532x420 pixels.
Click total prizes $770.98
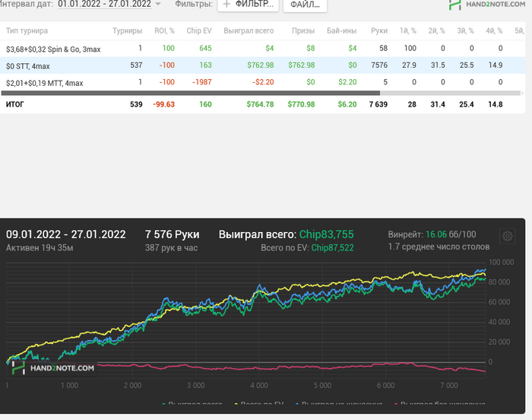[x=301, y=104]
